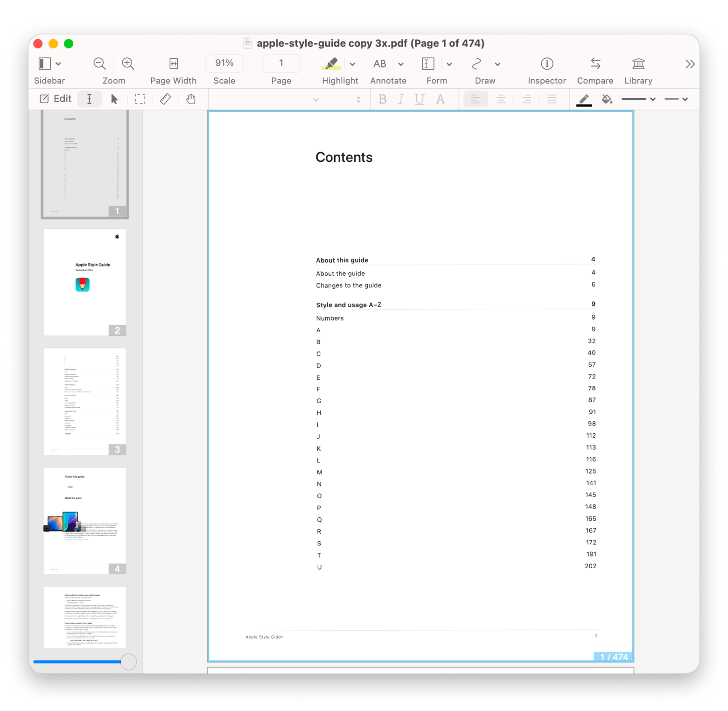Click the font size stepper

click(x=358, y=100)
